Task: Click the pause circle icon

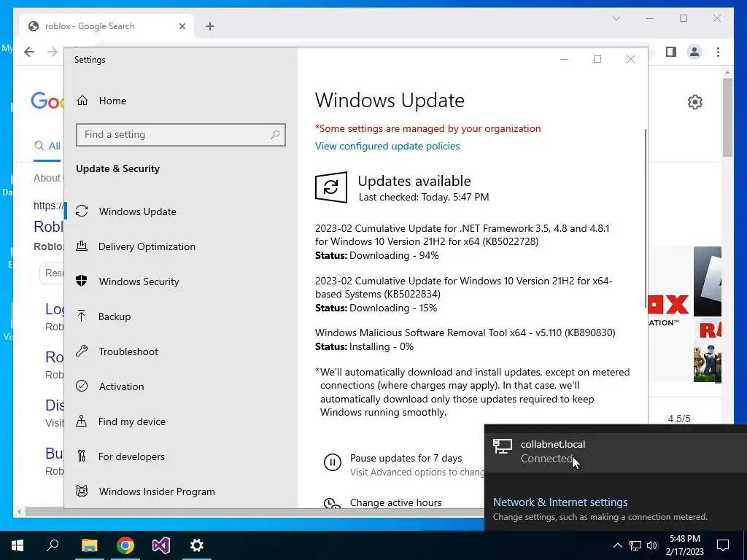Action: point(332,462)
